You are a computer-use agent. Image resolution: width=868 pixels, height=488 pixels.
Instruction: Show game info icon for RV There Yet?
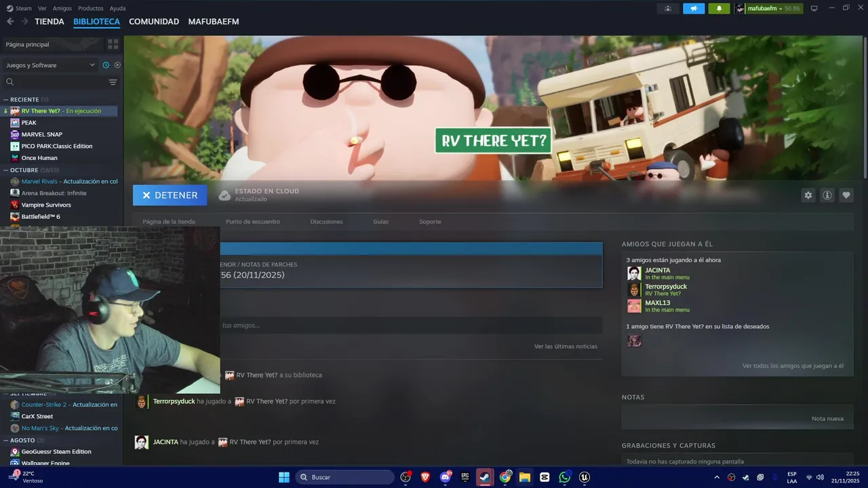(x=827, y=195)
